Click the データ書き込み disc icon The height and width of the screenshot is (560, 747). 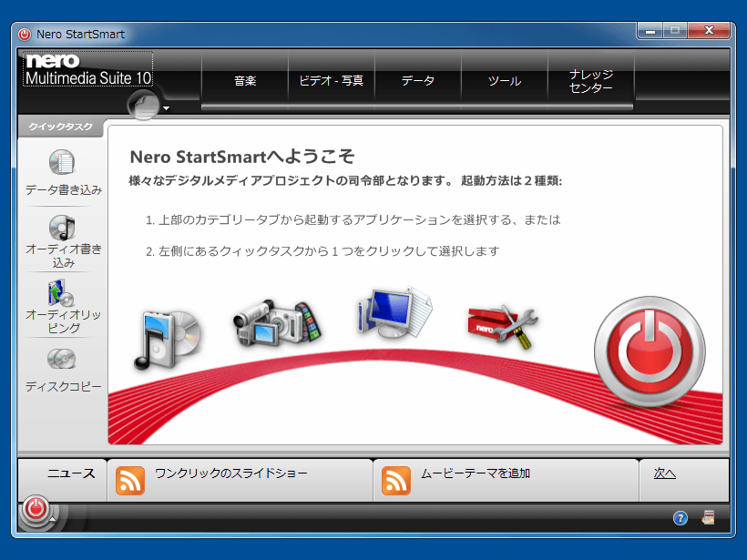pos(62,162)
